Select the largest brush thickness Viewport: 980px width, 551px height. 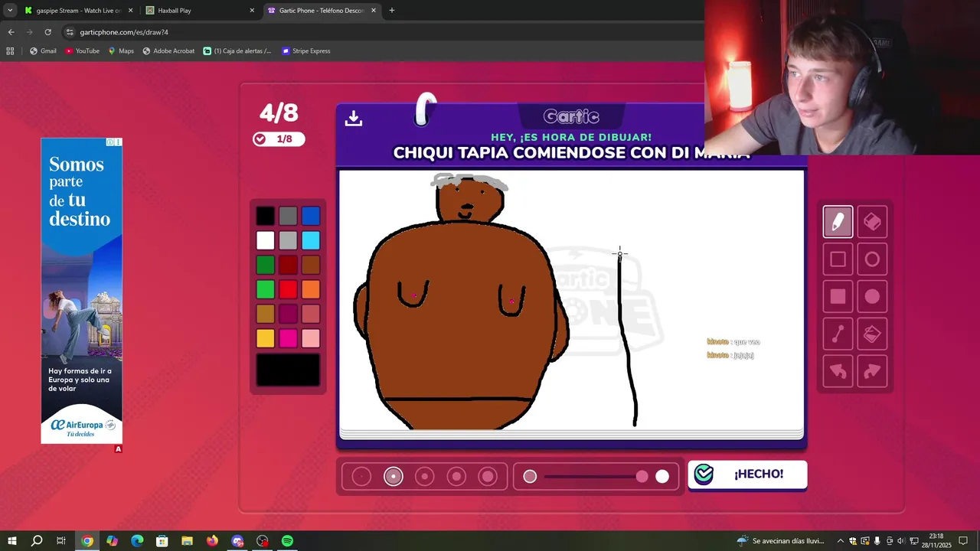(488, 477)
